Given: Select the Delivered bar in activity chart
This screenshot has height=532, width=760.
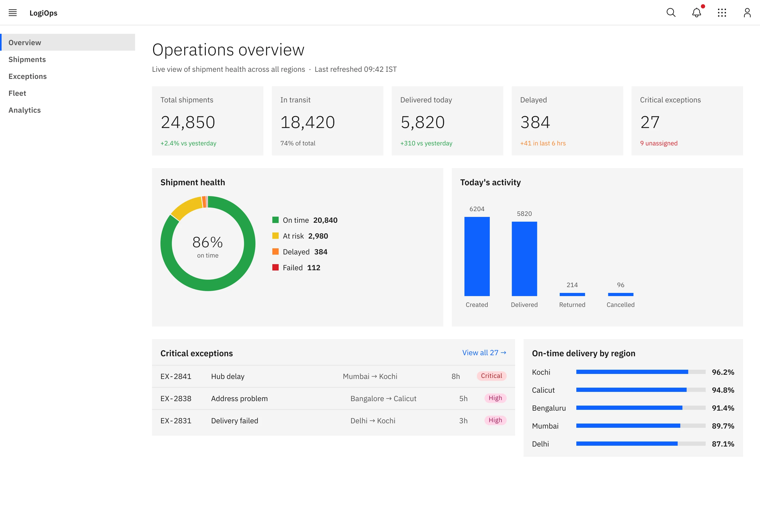Looking at the screenshot, I should tap(524, 259).
